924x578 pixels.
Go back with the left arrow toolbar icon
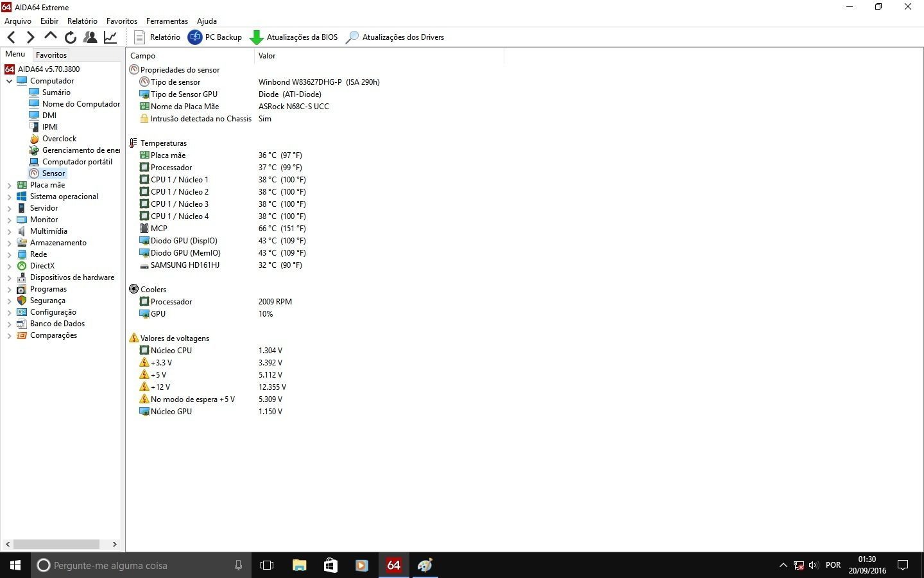tap(11, 37)
